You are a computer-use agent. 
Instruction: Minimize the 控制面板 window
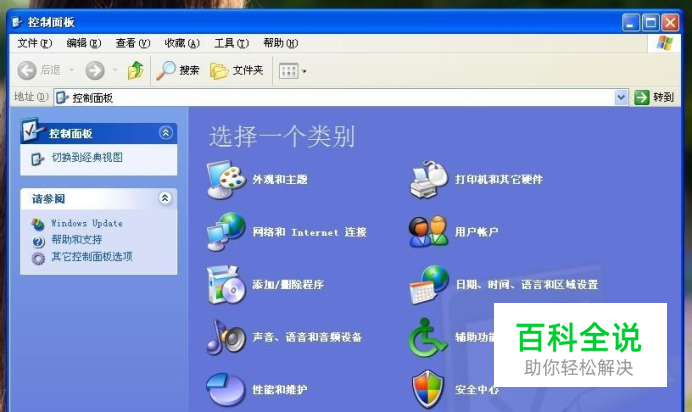click(x=631, y=22)
